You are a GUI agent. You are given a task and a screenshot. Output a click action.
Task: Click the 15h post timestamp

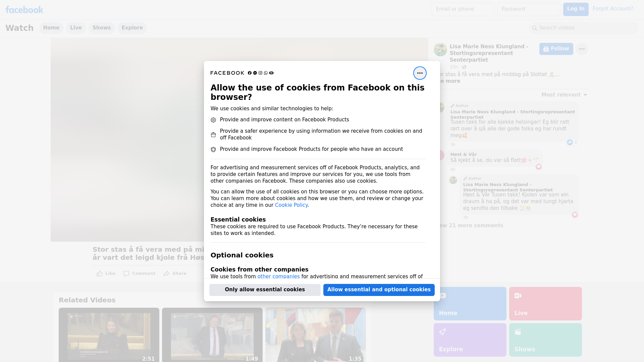454,67
